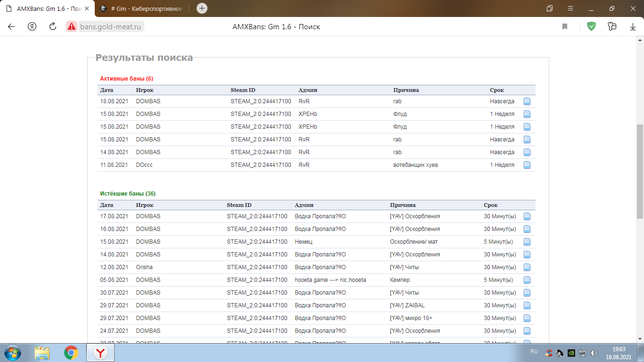Open the volume icon in system tray
Viewport: 644px width, 362px height.
[594, 353]
